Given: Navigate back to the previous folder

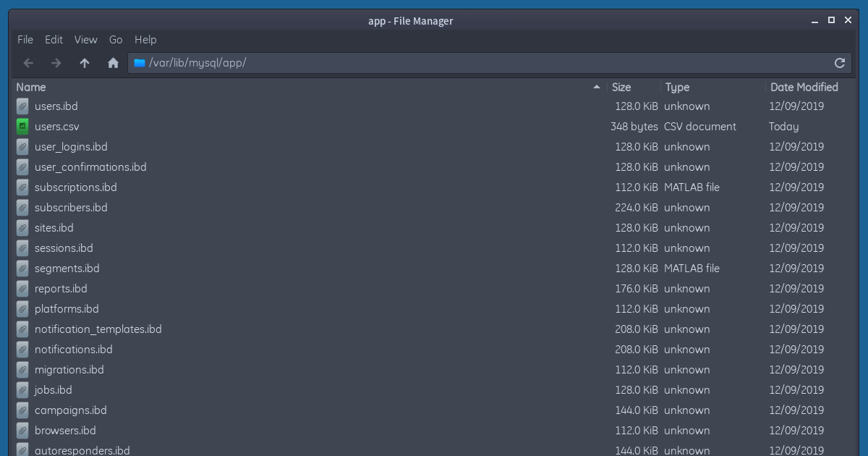Looking at the screenshot, I should click(28, 63).
